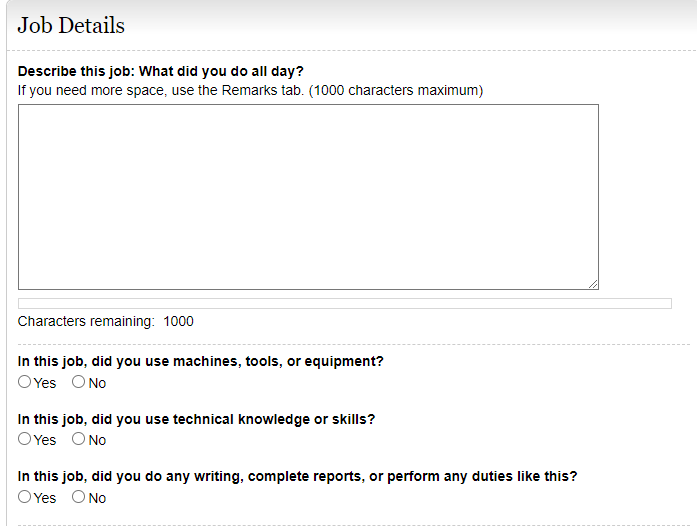This screenshot has width=697, height=526.
Task: Click the technical knowledge or skills question text
Action: 196,419
